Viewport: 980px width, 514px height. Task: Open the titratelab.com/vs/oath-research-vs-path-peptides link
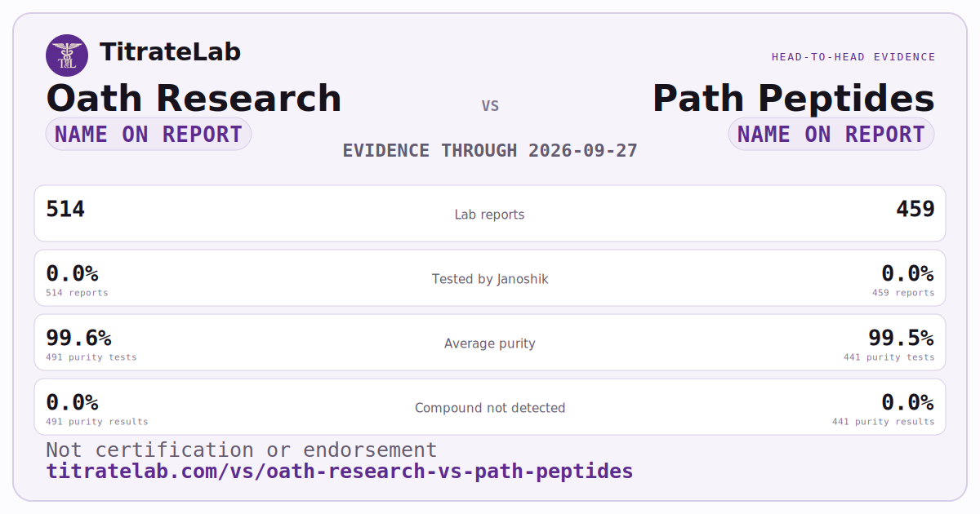tap(340, 472)
